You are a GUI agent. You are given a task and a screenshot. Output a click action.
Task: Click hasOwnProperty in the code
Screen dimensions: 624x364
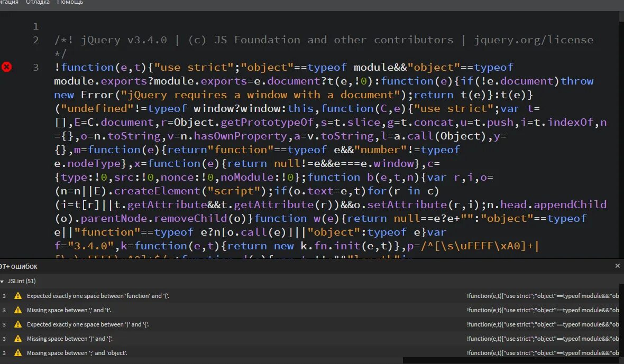241,136
